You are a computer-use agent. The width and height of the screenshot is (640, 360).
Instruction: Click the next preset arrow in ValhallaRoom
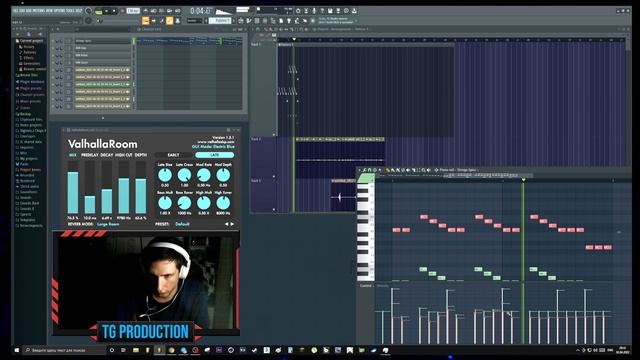(232, 224)
